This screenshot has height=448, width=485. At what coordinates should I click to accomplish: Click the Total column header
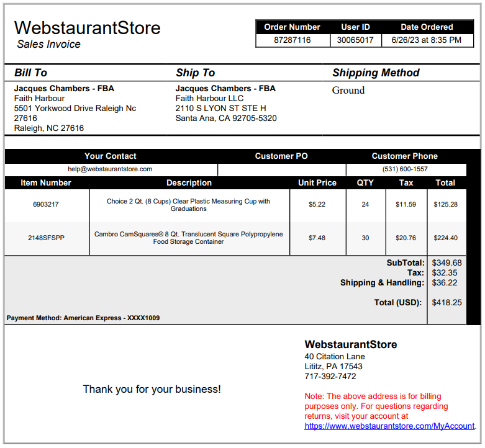tap(445, 183)
